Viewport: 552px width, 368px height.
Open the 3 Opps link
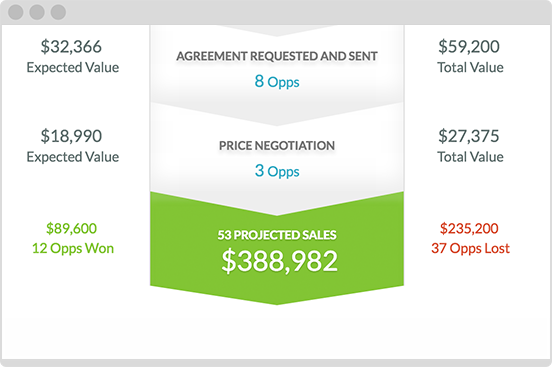(277, 171)
